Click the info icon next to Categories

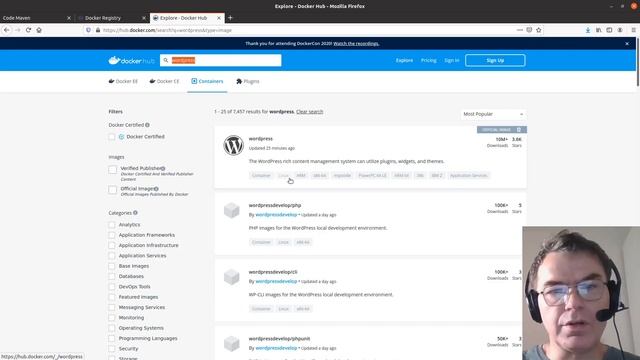tap(136, 213)
